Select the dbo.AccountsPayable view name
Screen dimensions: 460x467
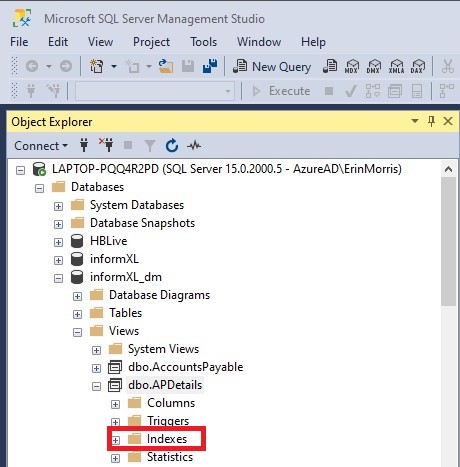pyautogui.click(x=185, y=367)
